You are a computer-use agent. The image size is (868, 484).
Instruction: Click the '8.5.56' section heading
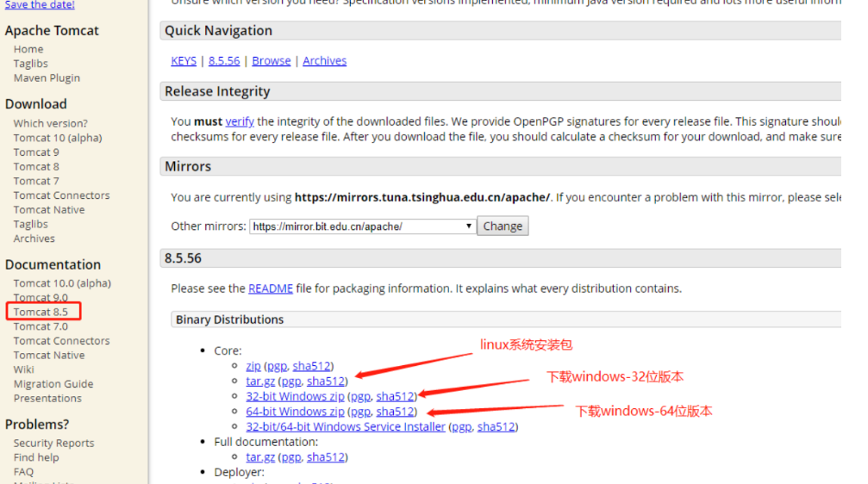pos(184,258)
